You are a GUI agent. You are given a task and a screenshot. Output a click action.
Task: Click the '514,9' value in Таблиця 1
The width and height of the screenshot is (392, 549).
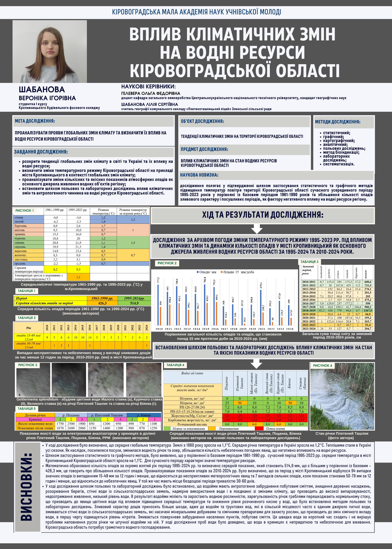134,303
